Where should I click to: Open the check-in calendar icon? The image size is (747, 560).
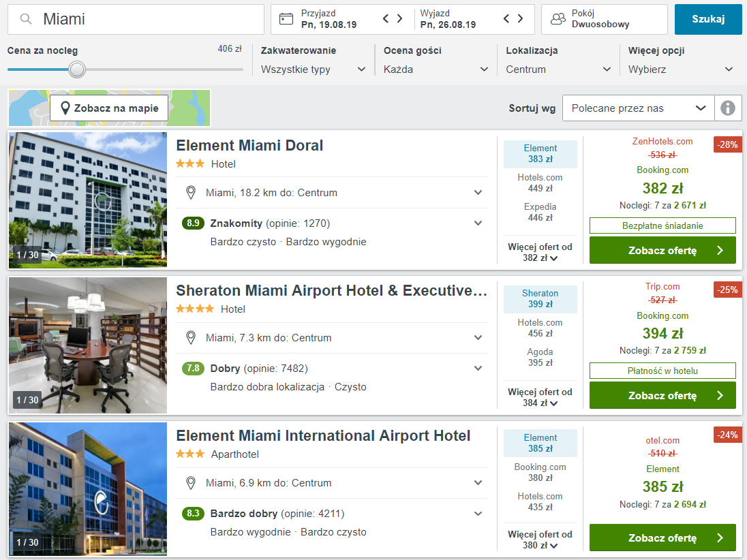pos(286,19)
